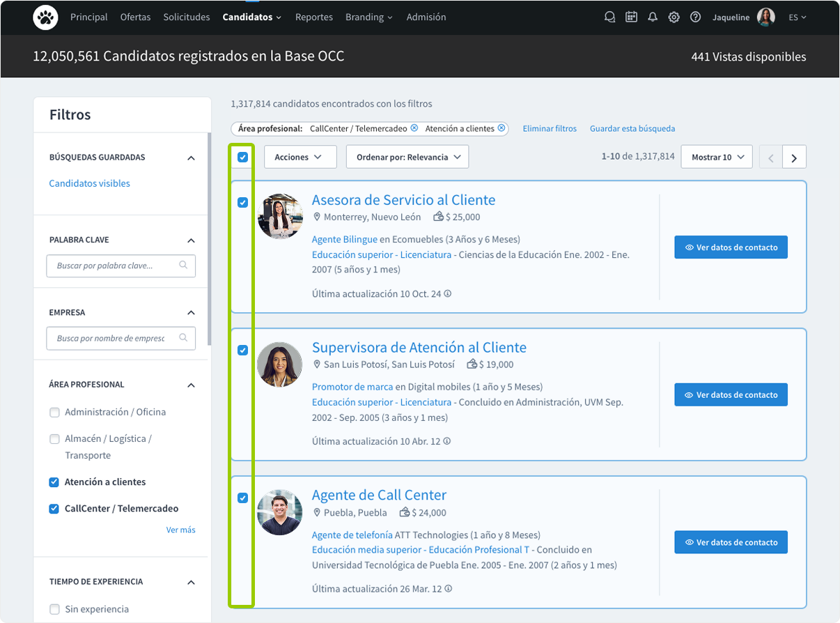The width and height of the screenshot is (840, 623).
Task: Open the chat messages icon
Action: [x=609, y=17]
